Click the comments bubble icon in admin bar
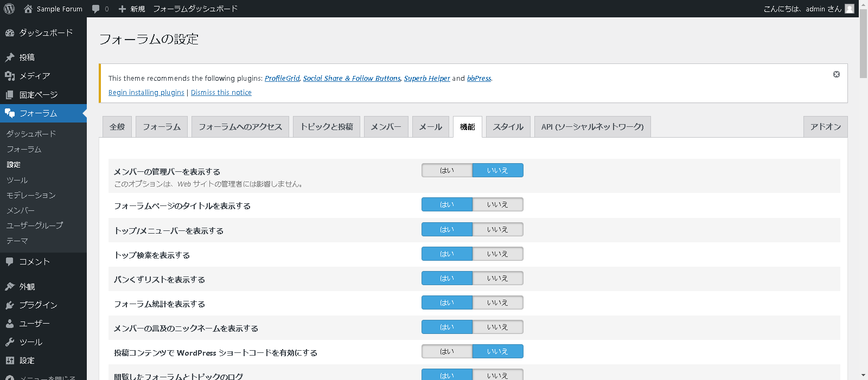 pos(96,9)
